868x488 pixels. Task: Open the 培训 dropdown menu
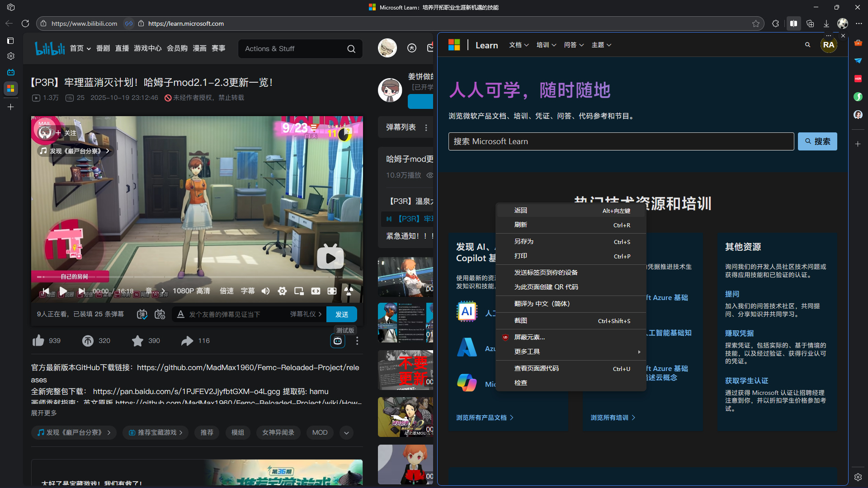(x=546, y=45)
